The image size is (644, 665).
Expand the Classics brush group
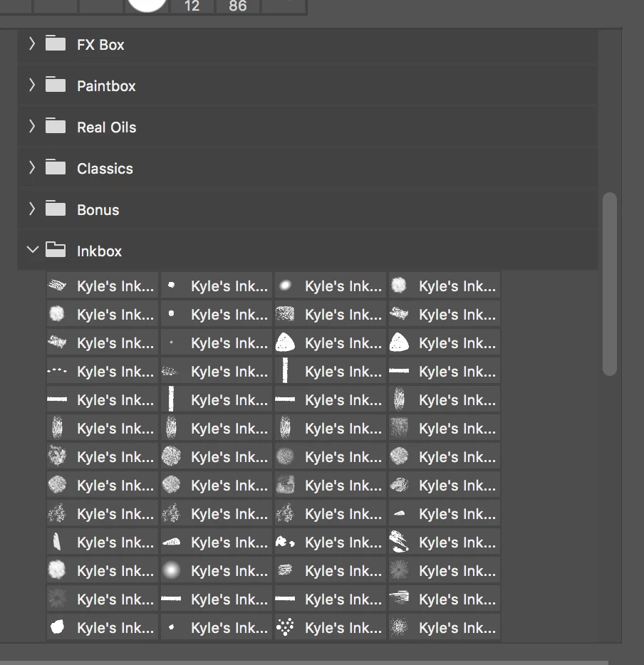[x=32, y=167]
